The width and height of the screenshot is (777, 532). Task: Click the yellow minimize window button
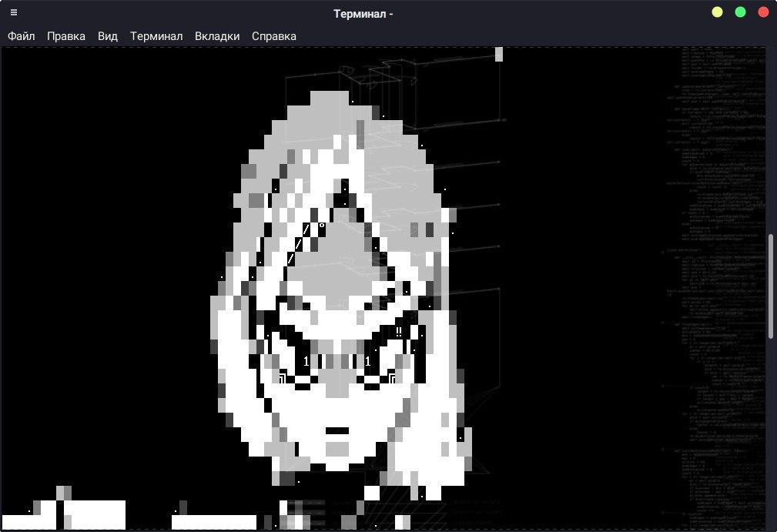[717, 12]
